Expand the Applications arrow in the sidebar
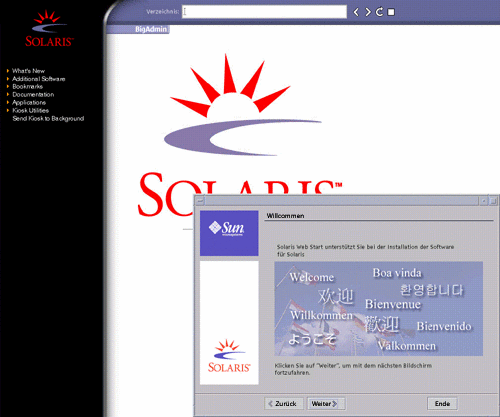This screenshot has width=500, height=417. point(8,102)
